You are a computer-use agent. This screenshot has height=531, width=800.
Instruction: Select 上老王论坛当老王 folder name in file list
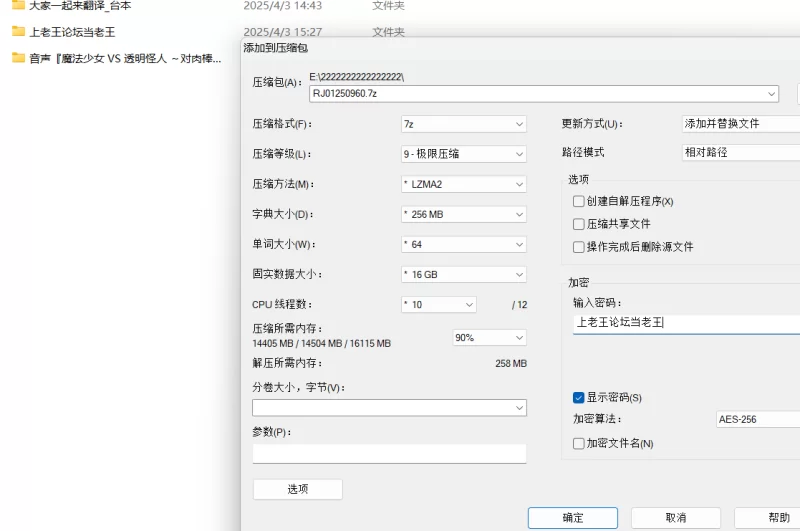(72, 32)
